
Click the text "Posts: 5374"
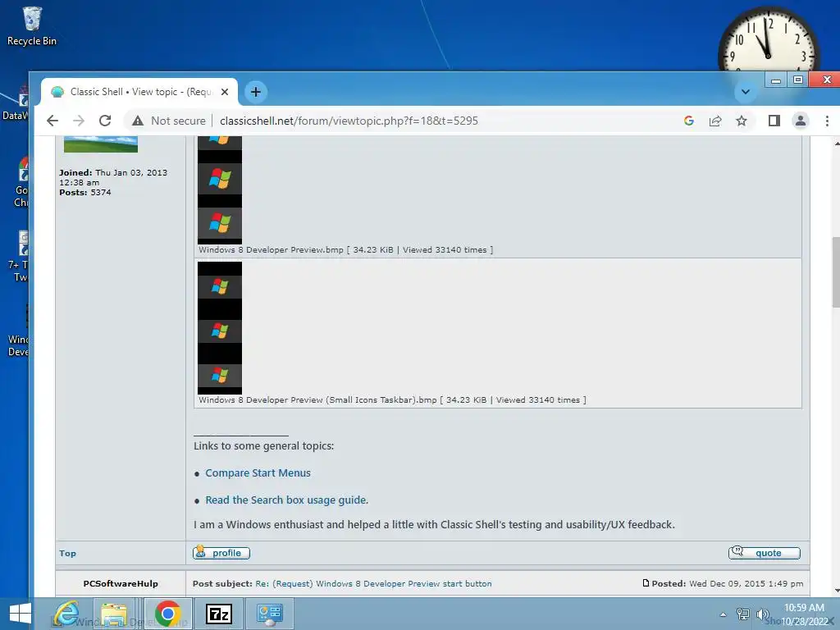point(85,192)
